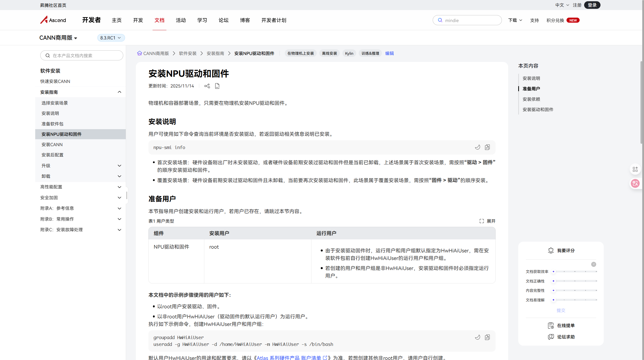Click the 在本产品文档内搜索 field
Viewport: 644px width, 360px height.
click(x=82, y=55)
